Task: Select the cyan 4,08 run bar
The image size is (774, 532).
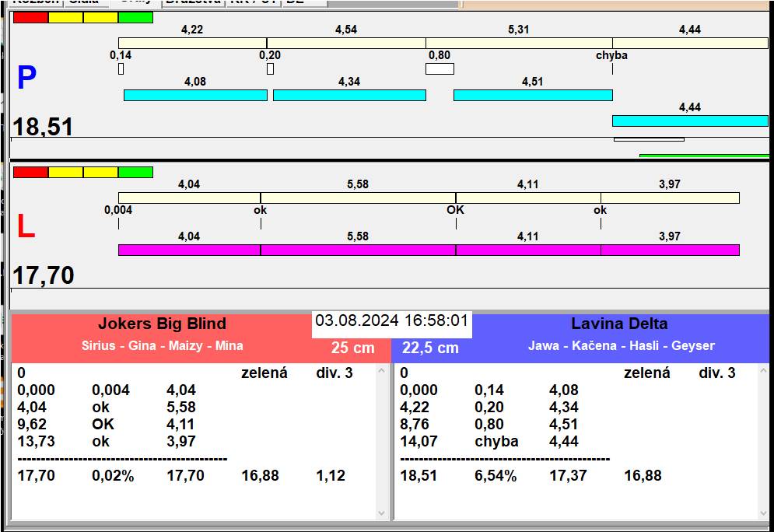Action: [195, 96]
